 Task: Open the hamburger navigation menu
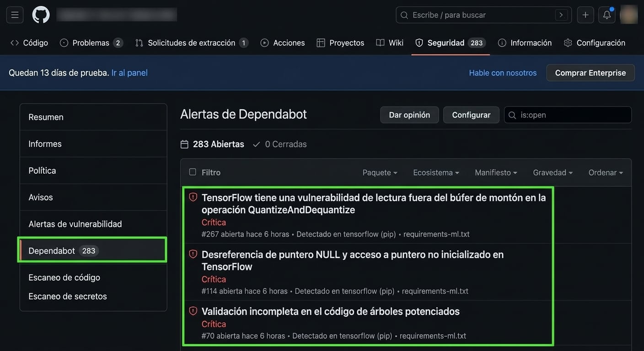pyautogui.click(x=15, y=15)
